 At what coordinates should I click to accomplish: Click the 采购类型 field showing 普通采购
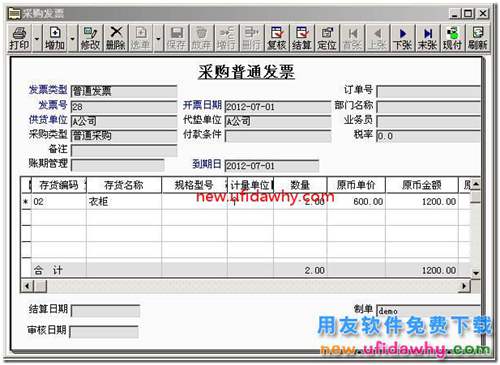(x=124, y=136)
